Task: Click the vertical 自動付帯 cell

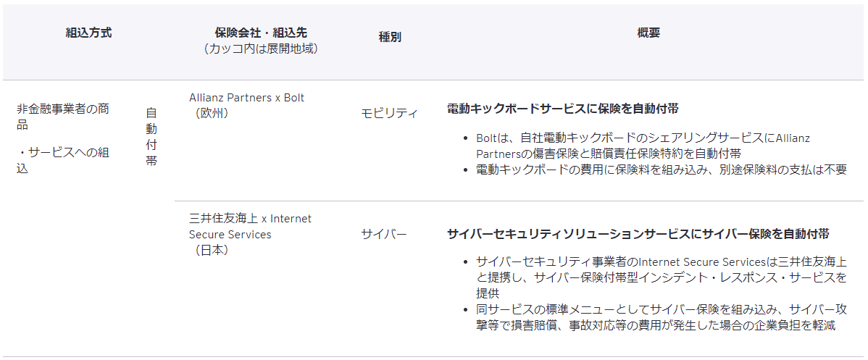Action: coord(151,136)
